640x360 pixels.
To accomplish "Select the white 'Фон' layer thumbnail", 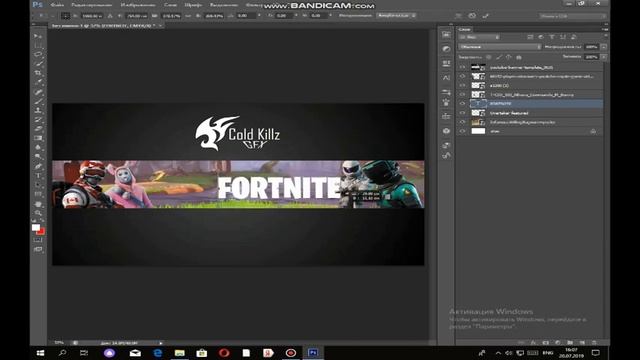I will [478, 131].
